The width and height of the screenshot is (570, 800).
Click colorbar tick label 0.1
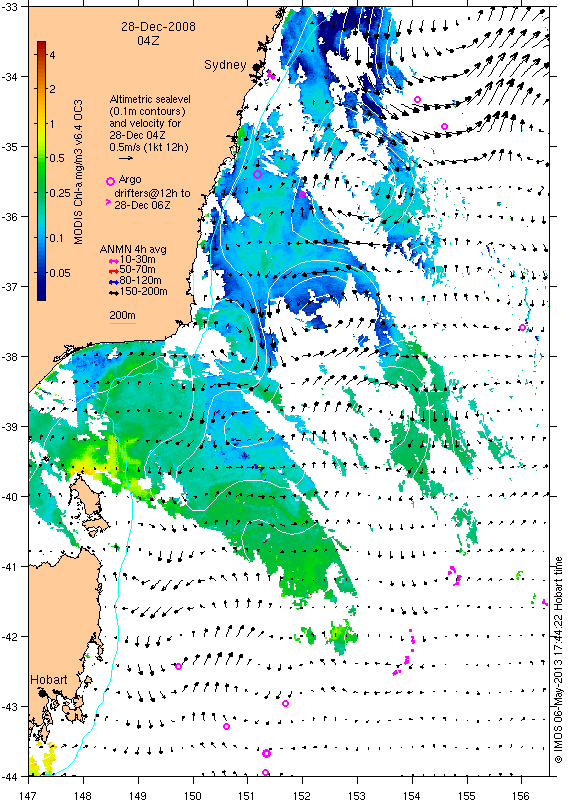pos(57,238)
